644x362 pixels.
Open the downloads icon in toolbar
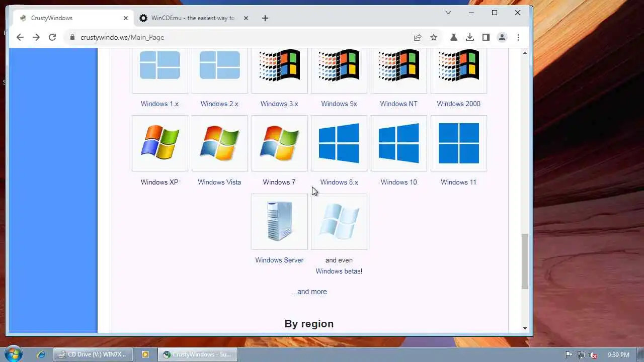(x=470, y=37)
